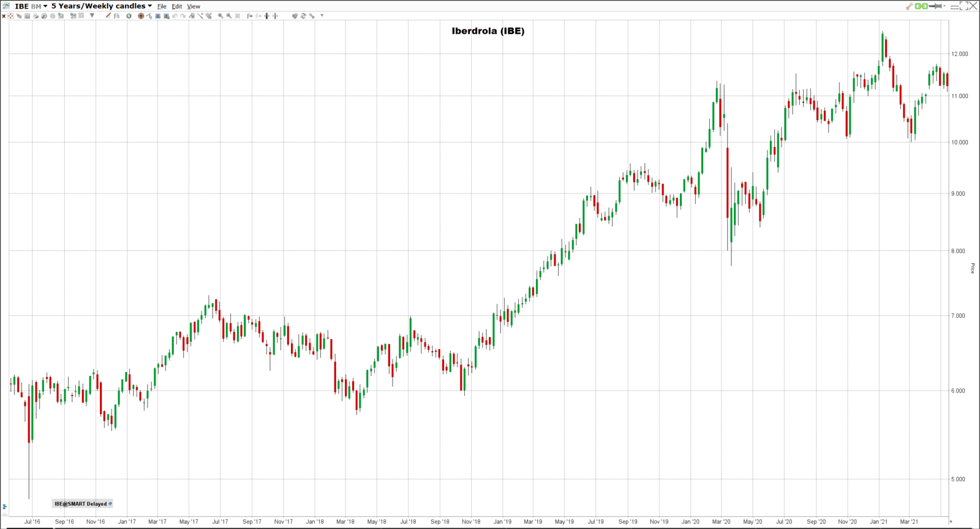Image resolution: width=980 pixels, height=529 pixels.
Task: Expand the gray down-triangle toolbar dropdown
Action: coord(92,15)
